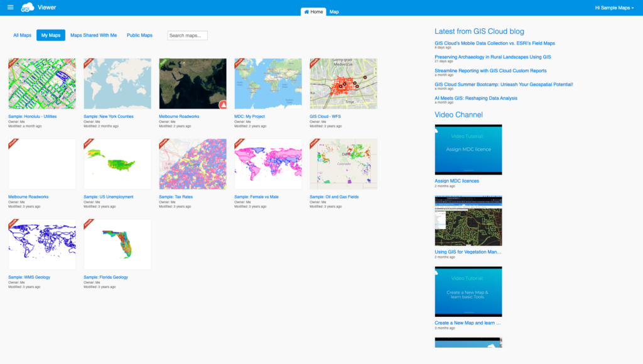Open the hamburger navigation menu
The height and width of the screenshot is (364, 643).
pos(10,8)
